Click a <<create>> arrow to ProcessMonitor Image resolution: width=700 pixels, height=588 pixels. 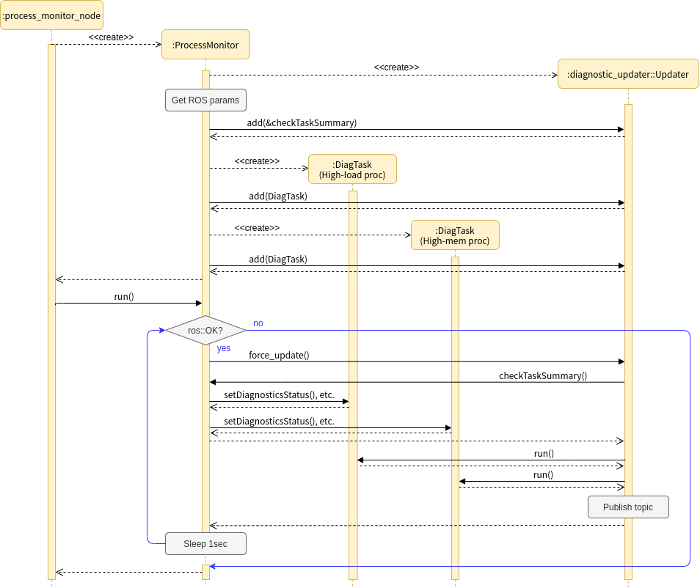pos(110,44)
